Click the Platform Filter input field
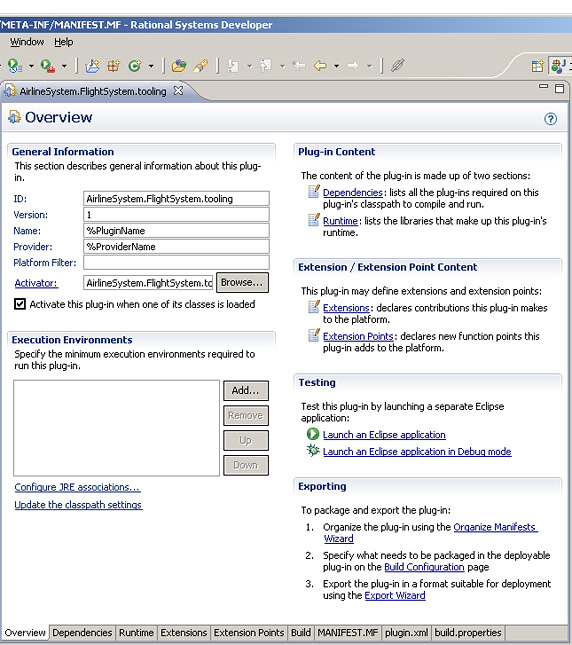 pyautogui.click(x=176, y=262)
